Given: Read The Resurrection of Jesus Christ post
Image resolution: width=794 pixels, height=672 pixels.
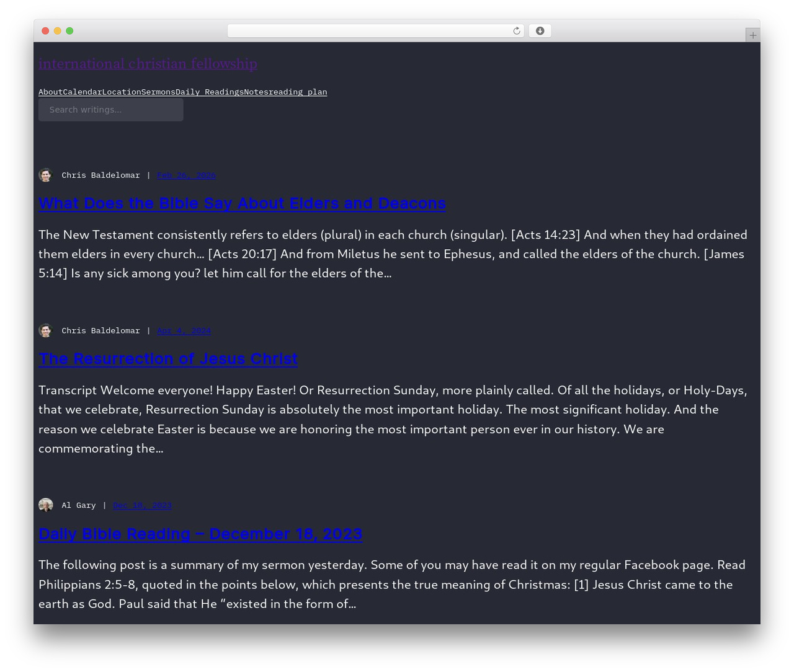Looking at the screenshot, I should [x=168, y=359].
